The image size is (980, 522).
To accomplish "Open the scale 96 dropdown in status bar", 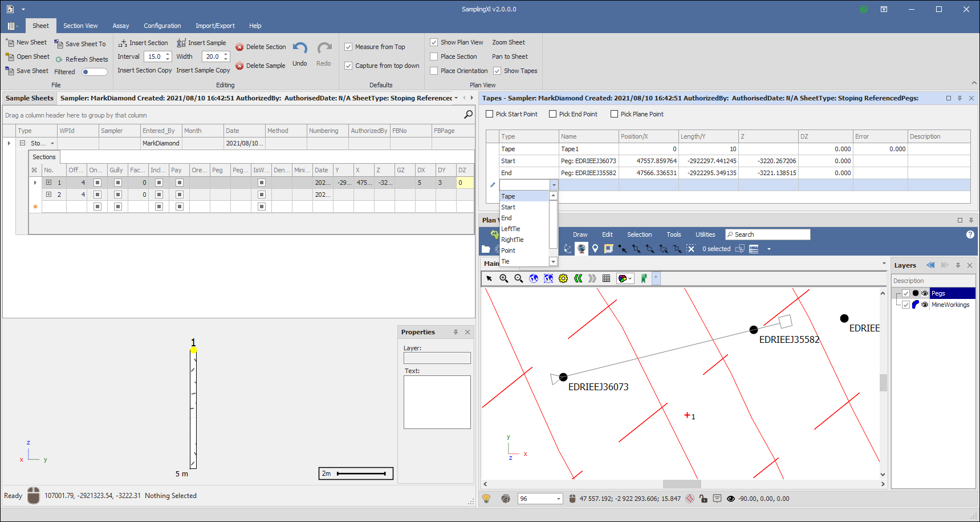I will point(558,499).
